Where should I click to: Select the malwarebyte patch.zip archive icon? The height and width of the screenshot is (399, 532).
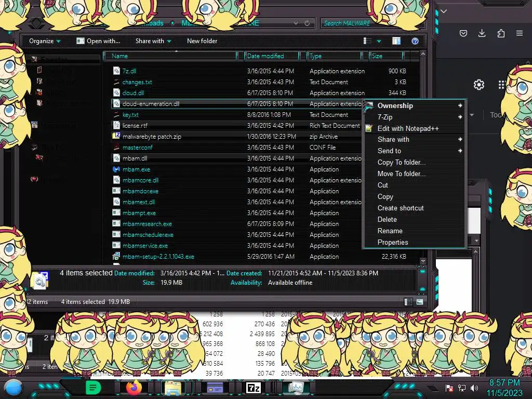[116, 137]
